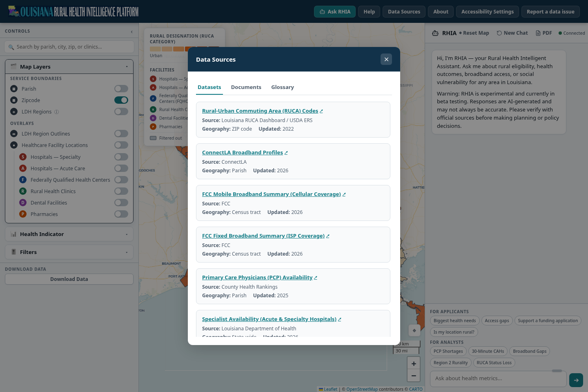Open the Help menu item
This screenshot has width=588, height=392.
pos(369,12)
